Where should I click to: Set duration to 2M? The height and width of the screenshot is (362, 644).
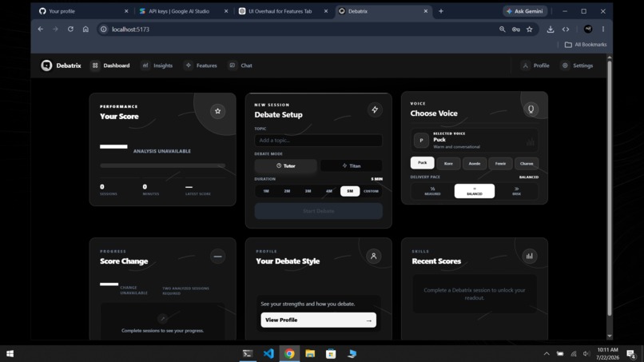pyautogui.click(x=287, y=191)
